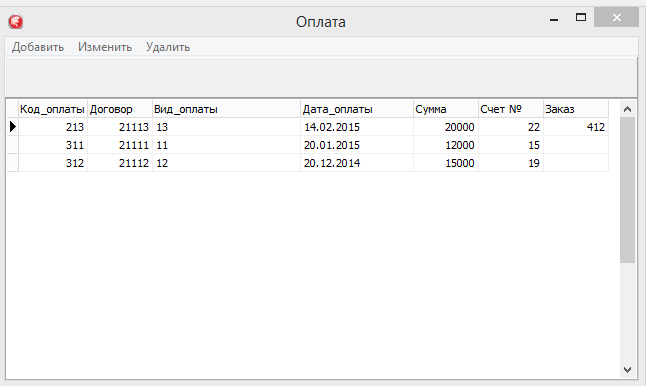Maximize the Оплата window
The image size is (646, 386).
[581, 17]
